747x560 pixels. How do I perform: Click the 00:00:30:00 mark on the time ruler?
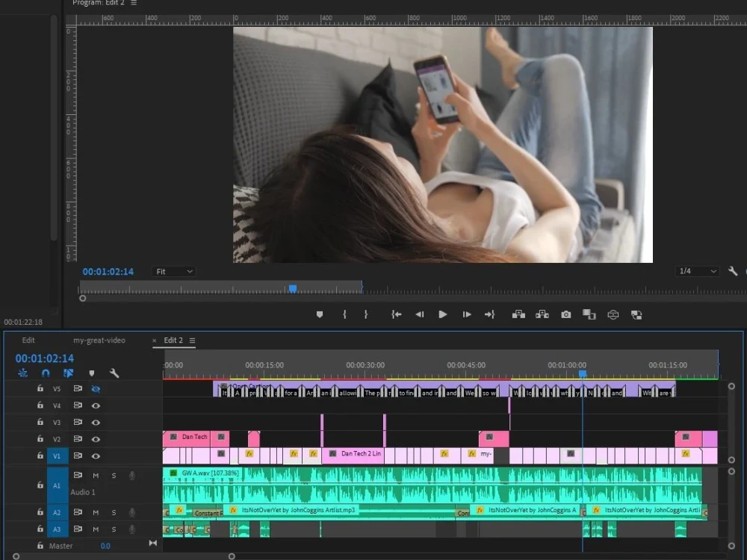(x=365, y=365)
